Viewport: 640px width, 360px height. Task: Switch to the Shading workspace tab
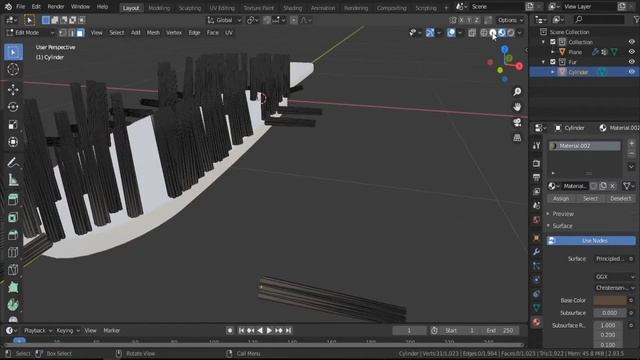[x=292, y=8]
